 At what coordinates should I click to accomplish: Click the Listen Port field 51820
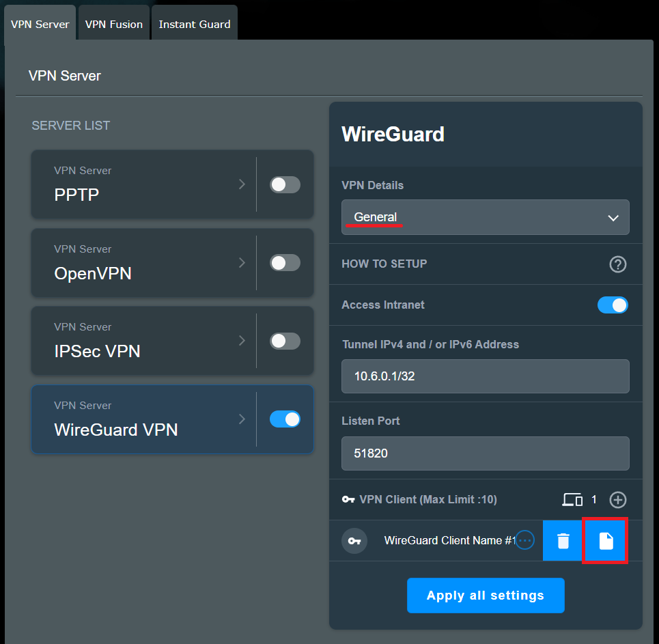click(485, 453)
